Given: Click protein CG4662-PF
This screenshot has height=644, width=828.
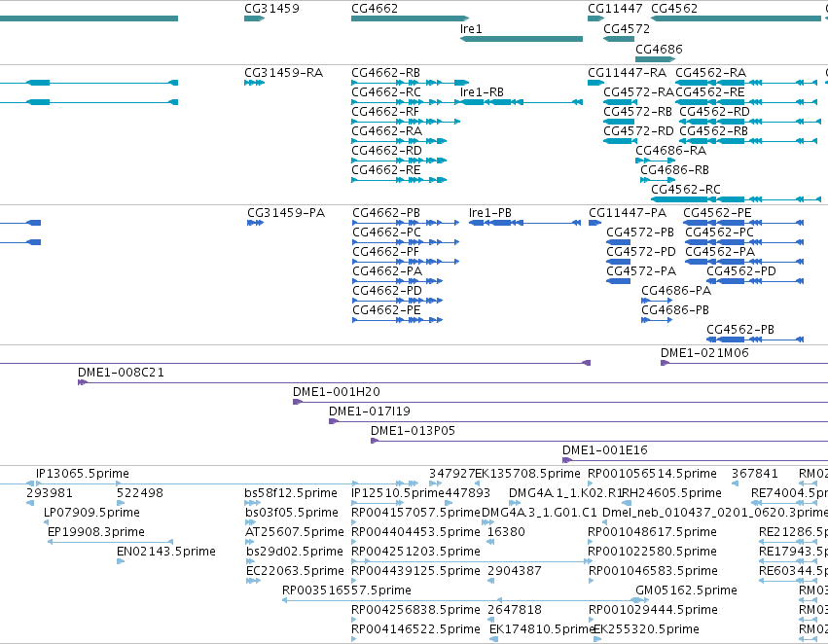Looking at the screenshot, I should click(385, 252).
